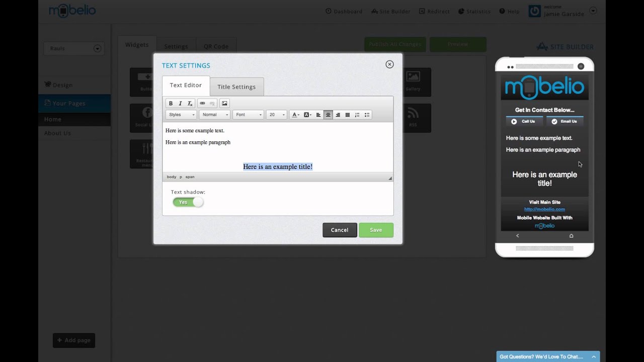
Task: Expand the Got Questions chat bar
Action: click(548, 356)
